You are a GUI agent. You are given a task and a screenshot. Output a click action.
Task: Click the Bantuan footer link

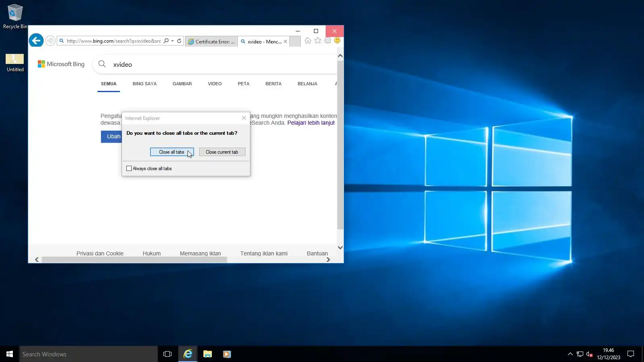point(317,253)
